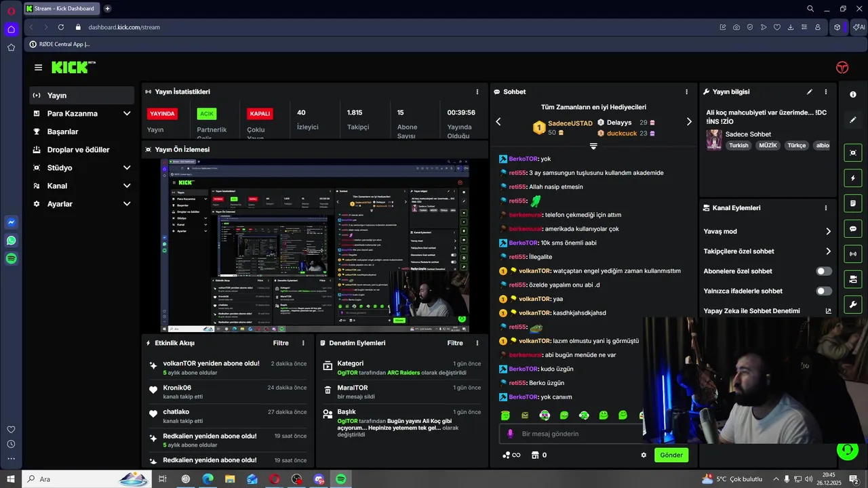This screenshot has width=868, height=488.
Task: Open browser search magnifier in the title bar
Action: (x=810, y=9)
